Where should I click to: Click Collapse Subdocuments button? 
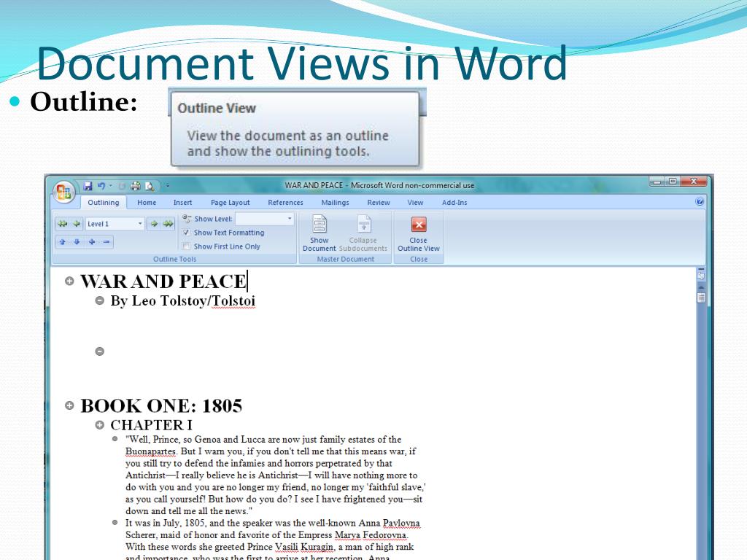363,233
